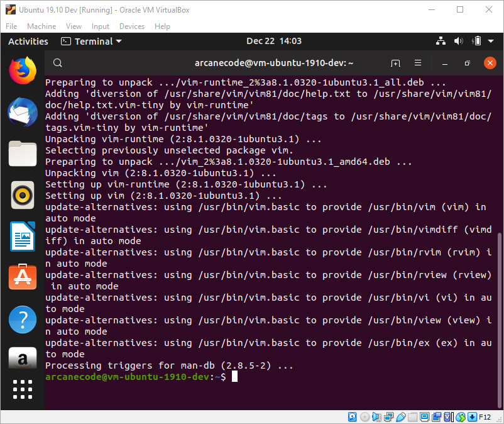Click the 'Selecting previously unselected package vim.' line
The height and width of the screenshot is (424, 504).
click(169, 150)
